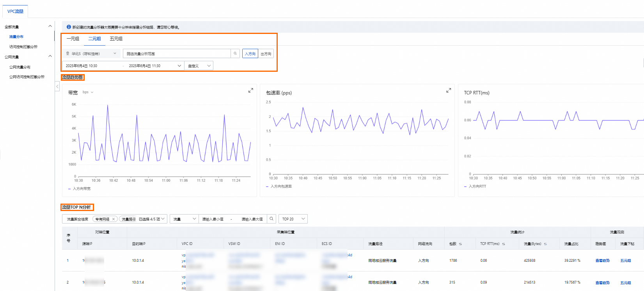Viewport: 644px width, 291px height.
Task: Sort table by 流量(Bytes) column
Action: point(545,244)
